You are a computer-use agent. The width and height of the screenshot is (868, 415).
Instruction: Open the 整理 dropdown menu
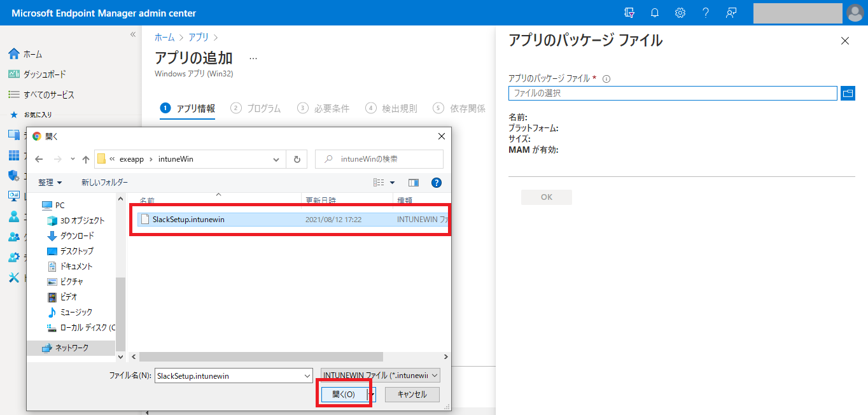[50, 183]
